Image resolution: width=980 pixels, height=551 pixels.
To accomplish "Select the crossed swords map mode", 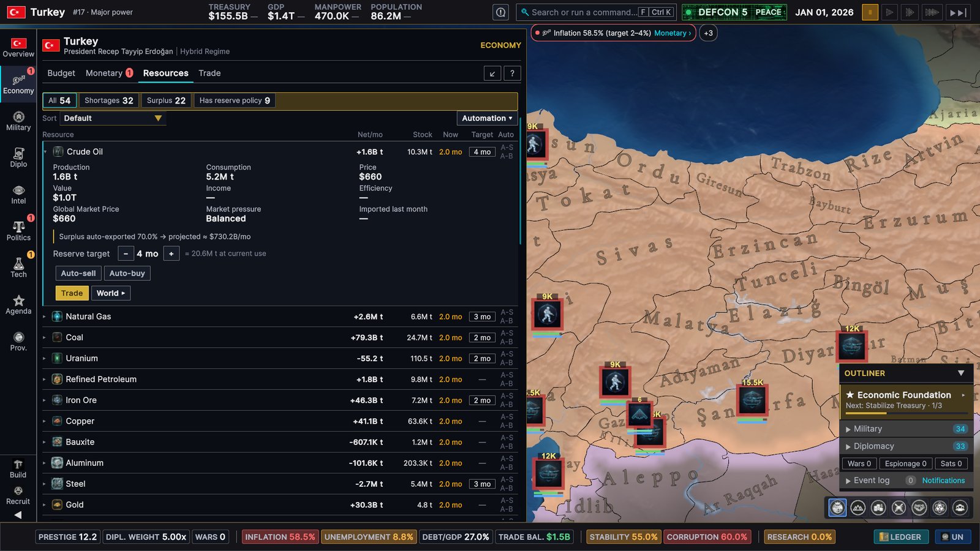I will tap(899, 508).
